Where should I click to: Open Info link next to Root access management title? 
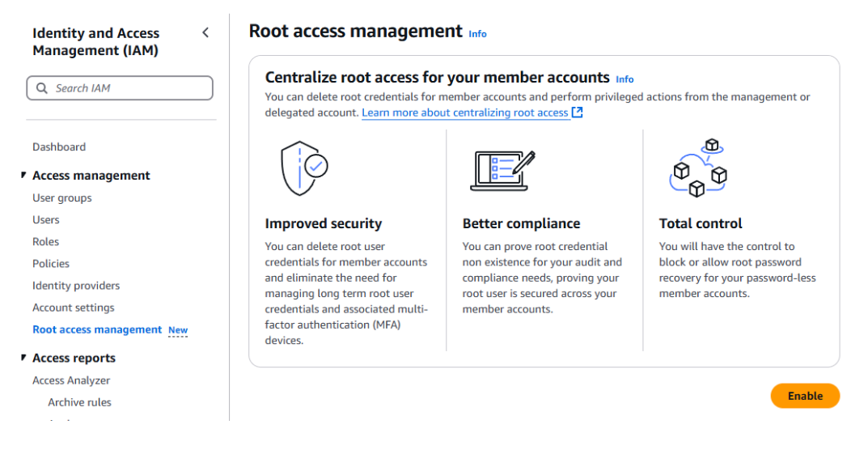coord(478,34)
